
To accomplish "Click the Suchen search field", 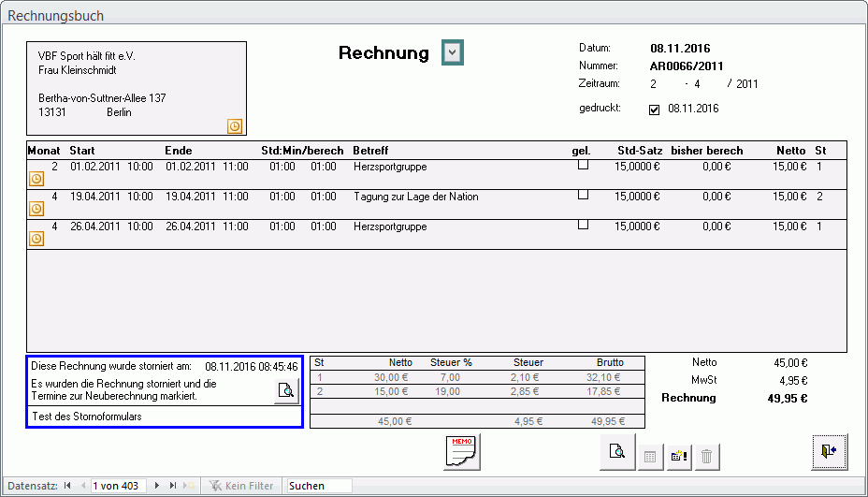I will click(x=318, y=486).
